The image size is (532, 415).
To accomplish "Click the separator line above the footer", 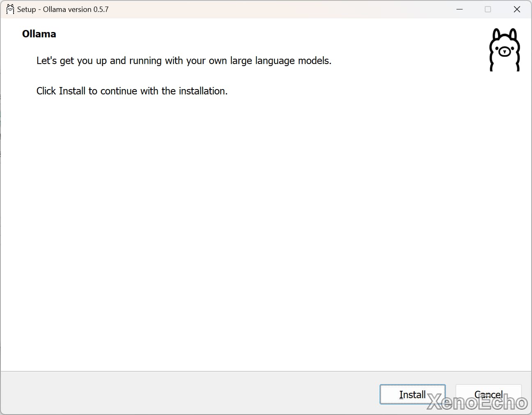I will [x=263, y=371].
